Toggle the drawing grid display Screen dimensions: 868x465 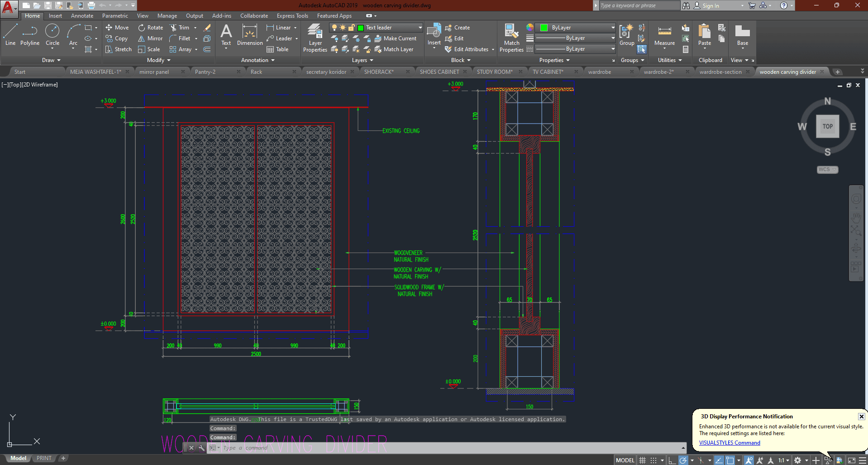coord(642,460)
